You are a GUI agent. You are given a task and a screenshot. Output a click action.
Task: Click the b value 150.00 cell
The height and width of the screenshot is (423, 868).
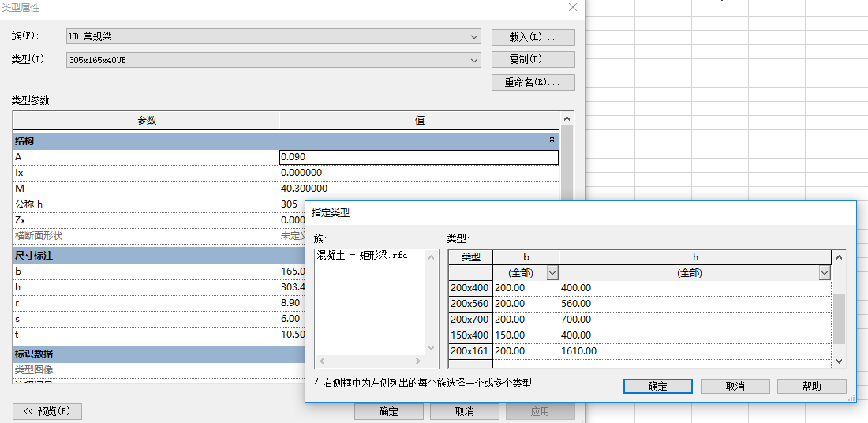tap(526, 335)
